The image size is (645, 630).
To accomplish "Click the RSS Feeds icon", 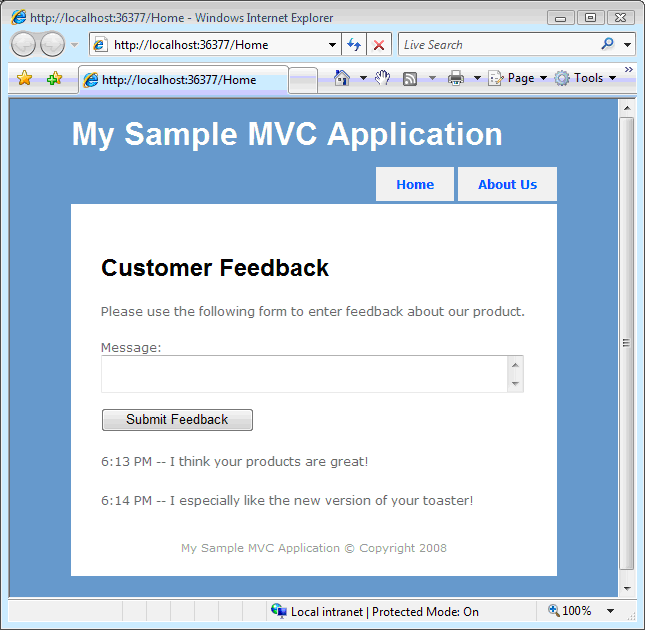I will point(410,78).
